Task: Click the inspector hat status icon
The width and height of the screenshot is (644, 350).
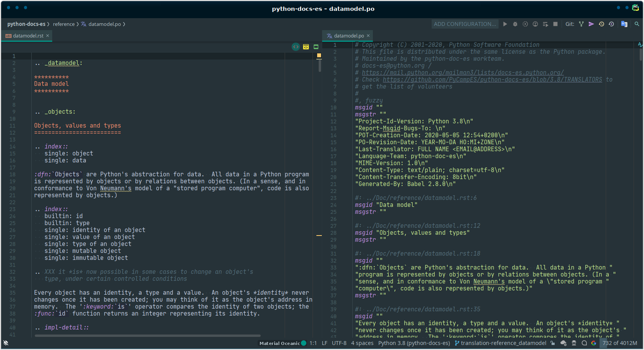Action: point(574,343)
